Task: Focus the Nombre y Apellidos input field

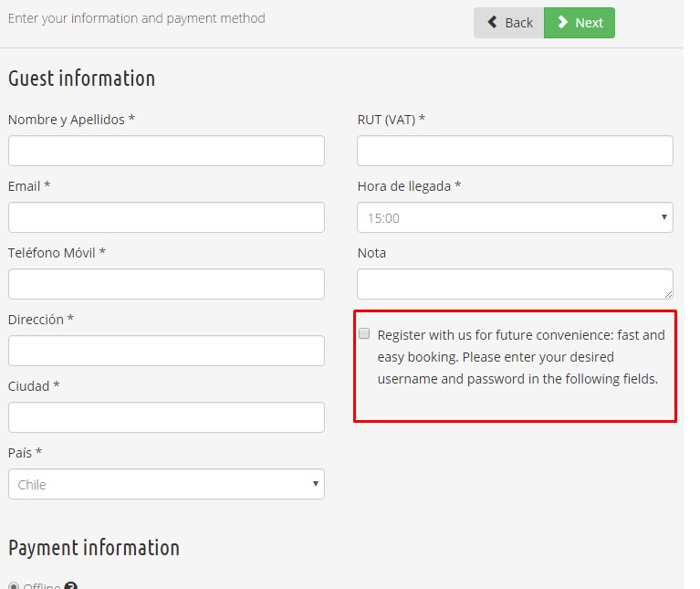Action: (x=166, y=151)
